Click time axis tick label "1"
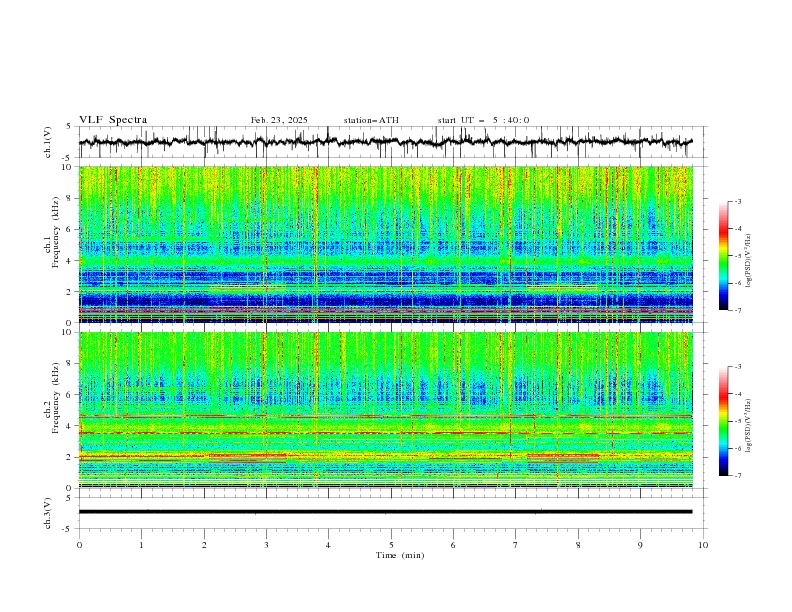 141,545
